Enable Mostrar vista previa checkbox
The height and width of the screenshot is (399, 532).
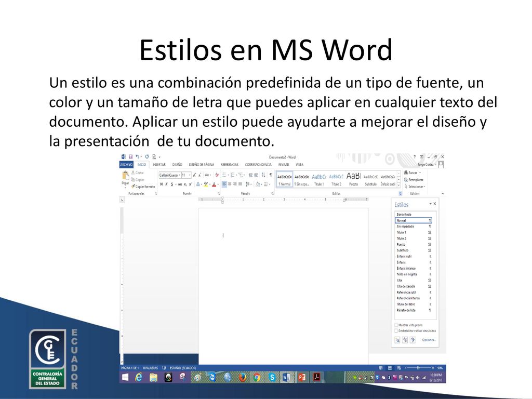point(396,325)
